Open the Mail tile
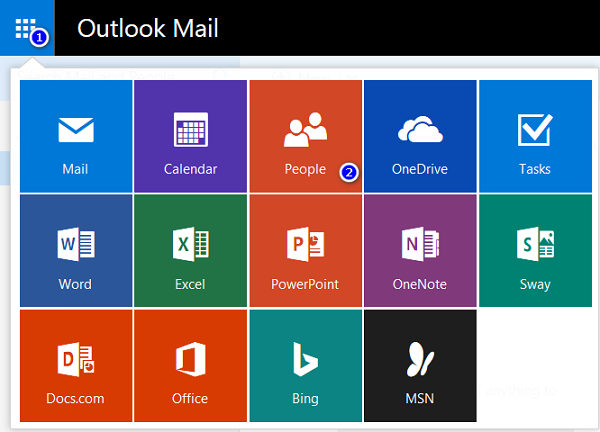 pos(76,136)
